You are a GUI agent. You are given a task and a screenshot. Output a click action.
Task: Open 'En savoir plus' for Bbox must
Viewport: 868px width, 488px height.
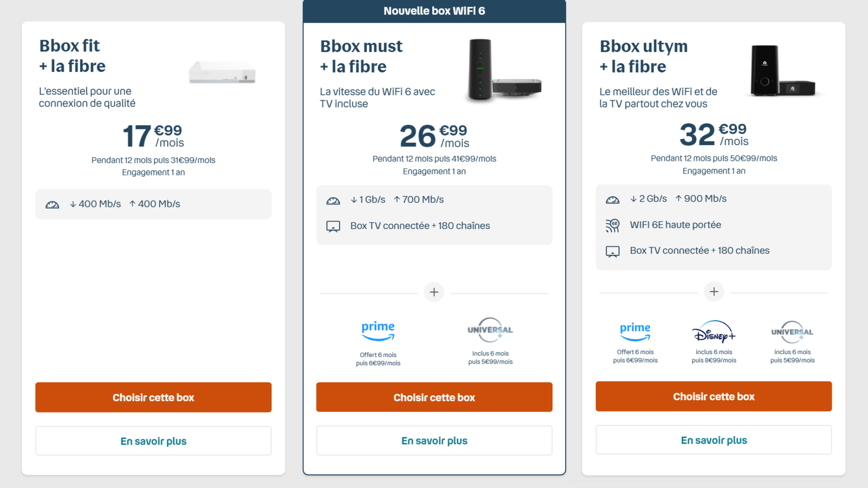click(x=434, y=441)
